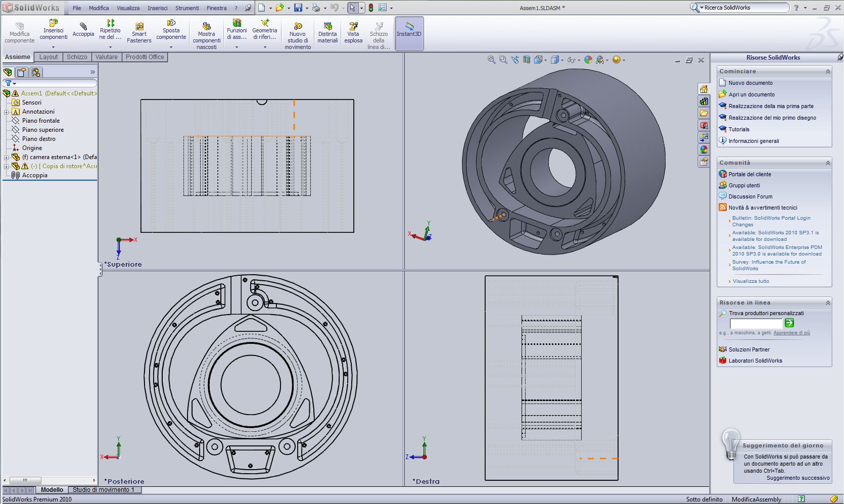This screenshot has width=844, height=504.
Task: Open the Strumenti menu
Action: 187,8
